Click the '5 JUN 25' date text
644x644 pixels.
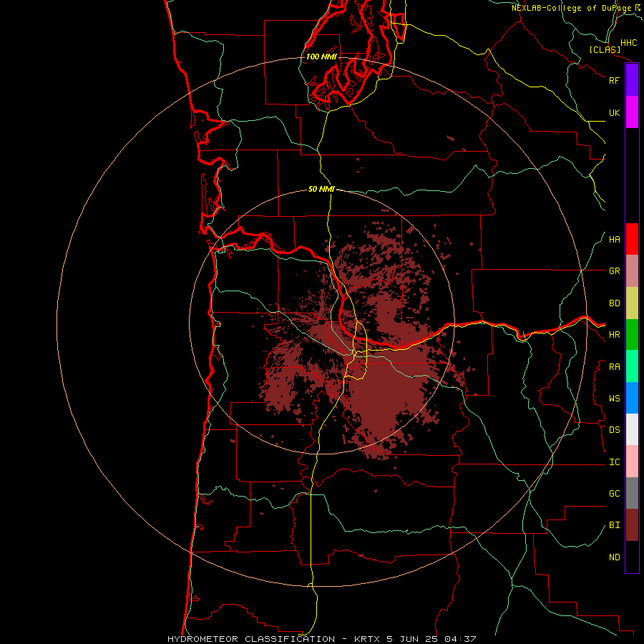click(412, 639)
